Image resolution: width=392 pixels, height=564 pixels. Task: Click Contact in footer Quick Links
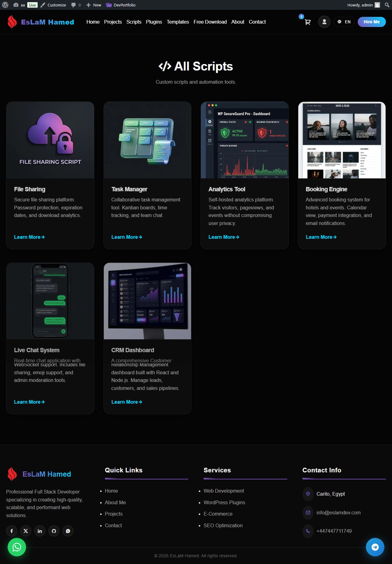click(x=113, y=525)
